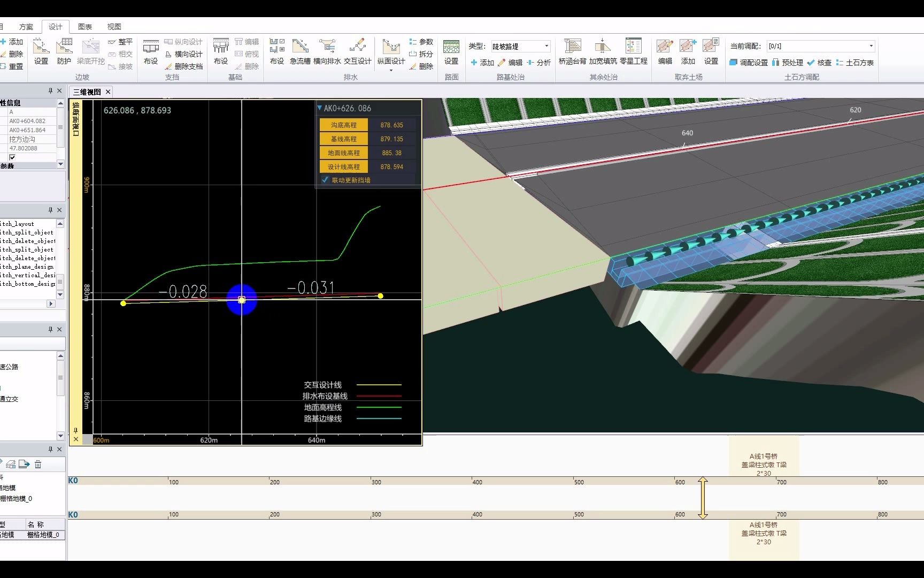Expand the 当前调配 [0/1] dropdown
Viewport: 924px width, 578px height.
871,45
